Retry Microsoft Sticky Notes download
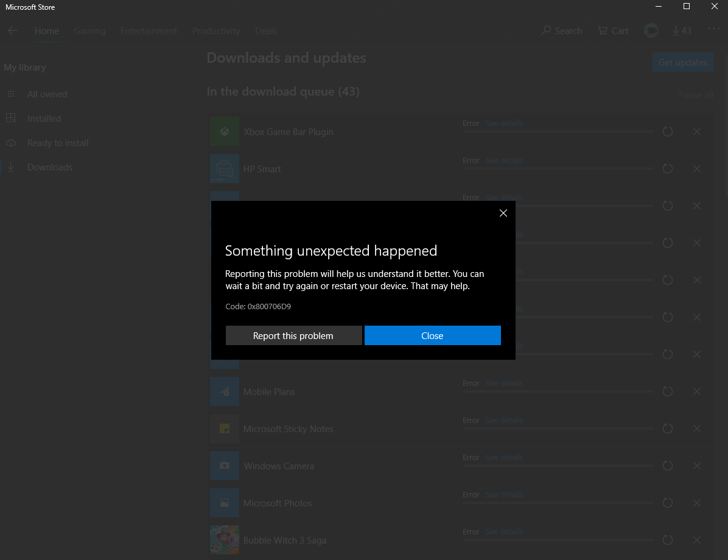The width and height of the screenshot is (728, 560). [668, 429]
